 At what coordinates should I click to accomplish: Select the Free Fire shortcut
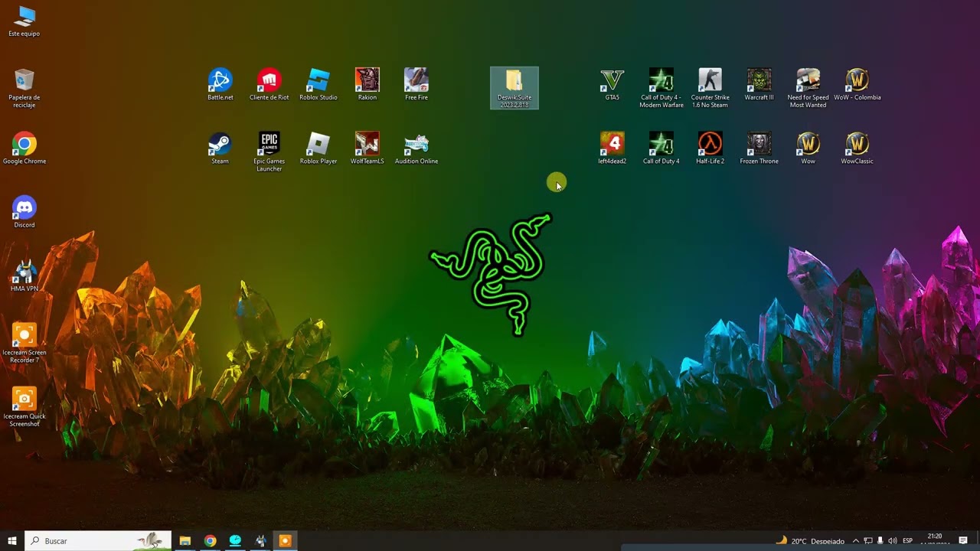416,84
